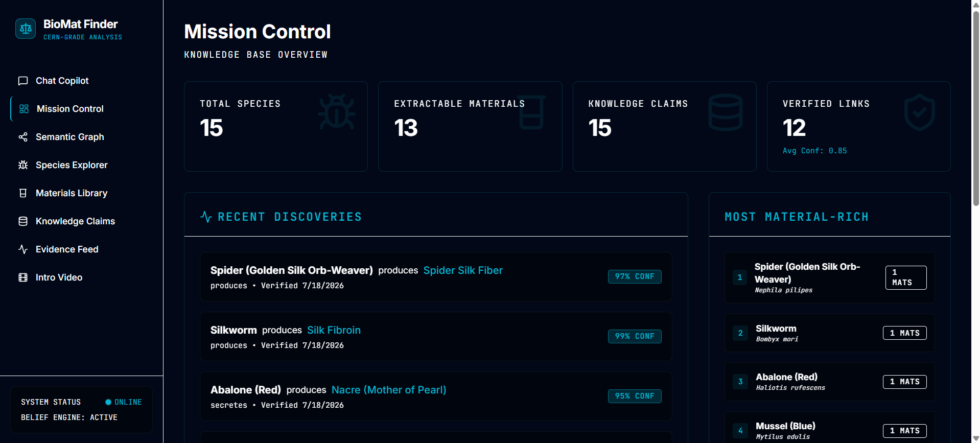Click rank badge 3 beside Abalone (Red)
Screen dimensions: 980x443
coord(740,382)
